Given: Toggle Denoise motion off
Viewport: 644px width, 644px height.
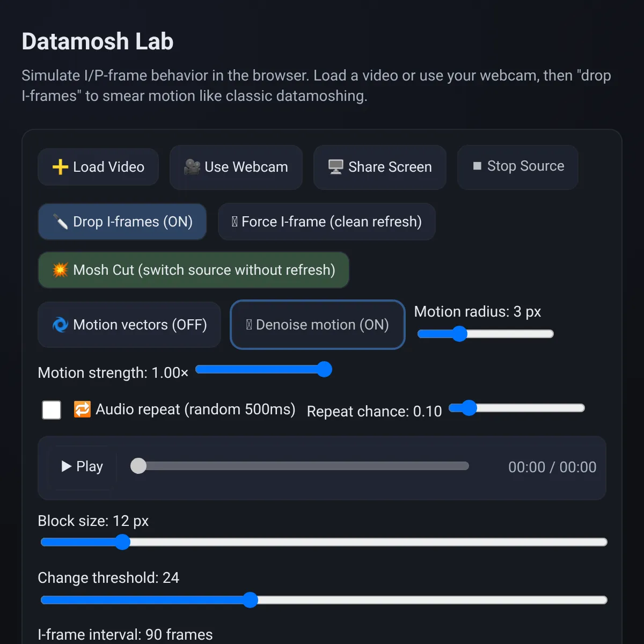Looking at the screenshot, I should tap(317, 325).
